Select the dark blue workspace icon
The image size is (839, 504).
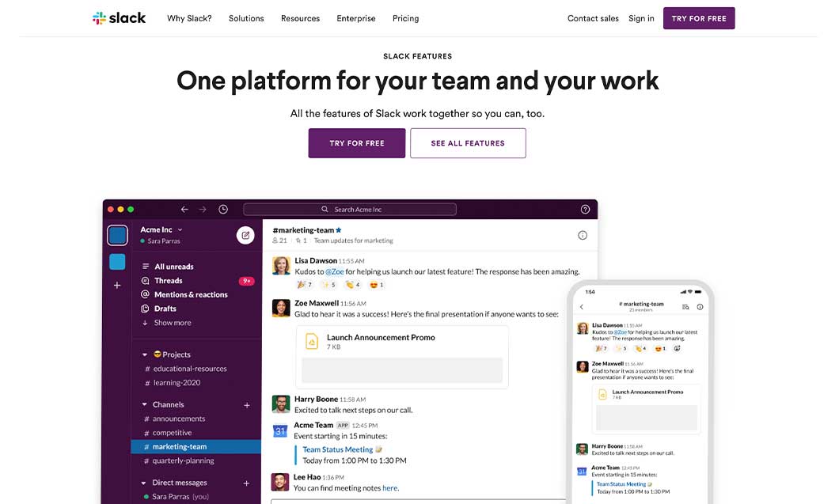(117, 235)
